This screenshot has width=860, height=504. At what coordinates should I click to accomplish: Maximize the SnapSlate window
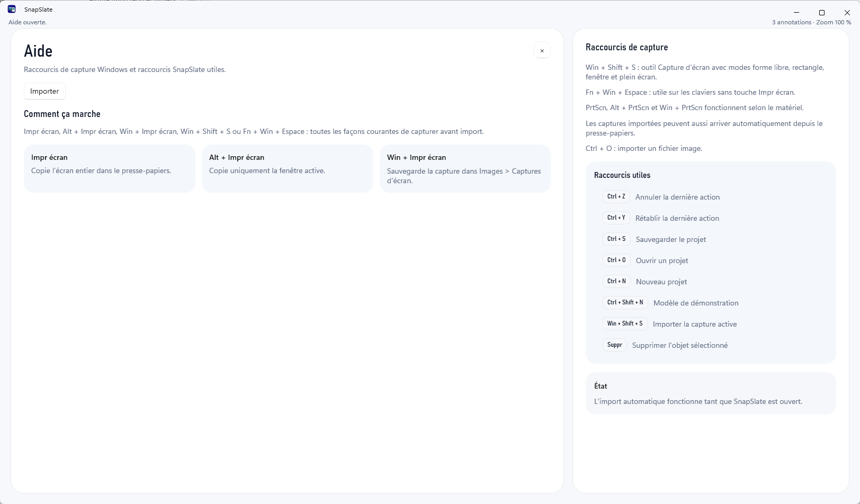pos(822,12)
